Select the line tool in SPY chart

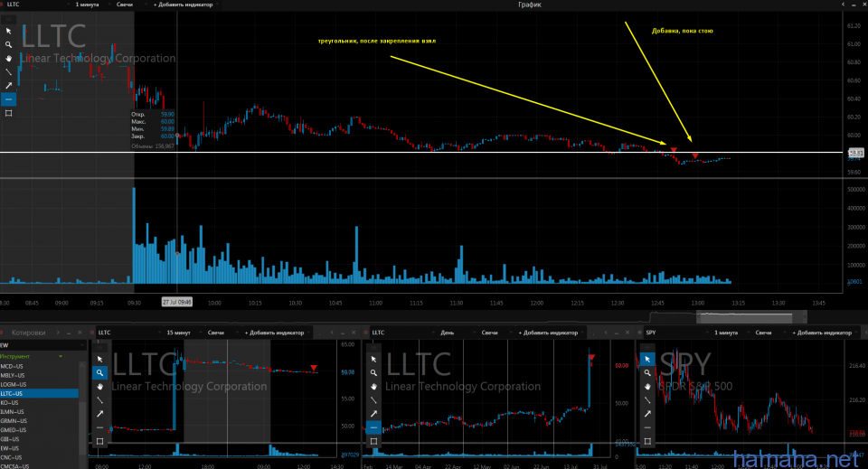(647, 399)
